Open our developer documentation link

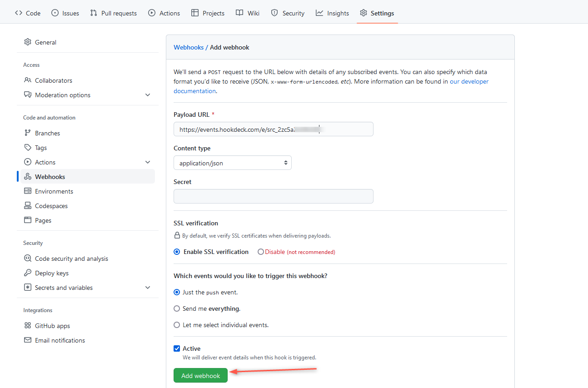pos(469,81)
